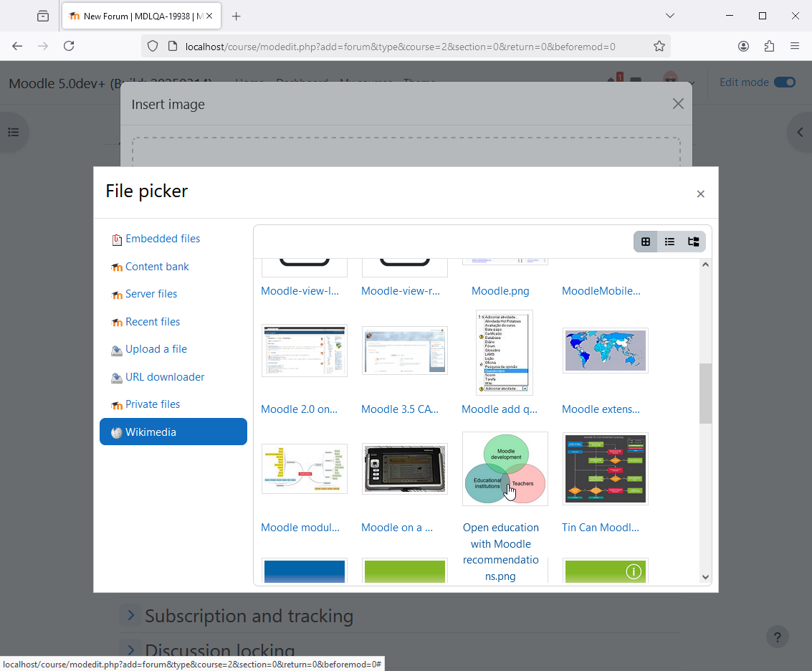
Task: Click Moodle extens... file name
Action: click(601, 409)
